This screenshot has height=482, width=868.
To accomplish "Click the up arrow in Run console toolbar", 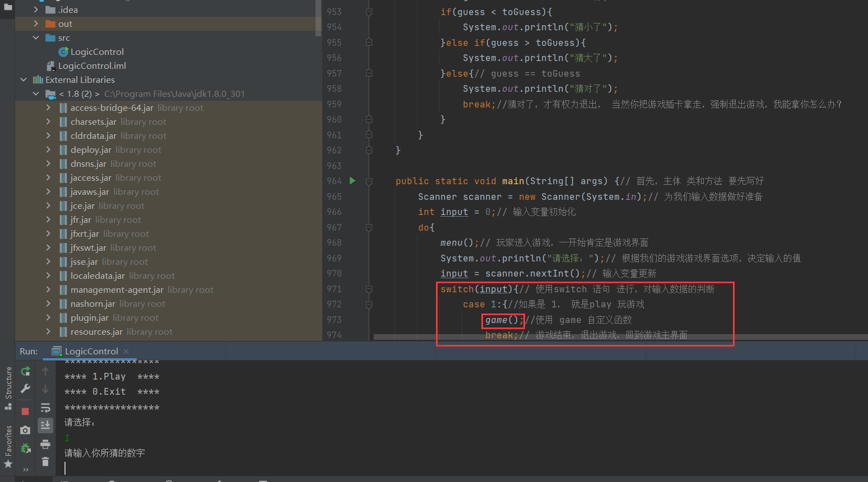I will coord(45,371).
